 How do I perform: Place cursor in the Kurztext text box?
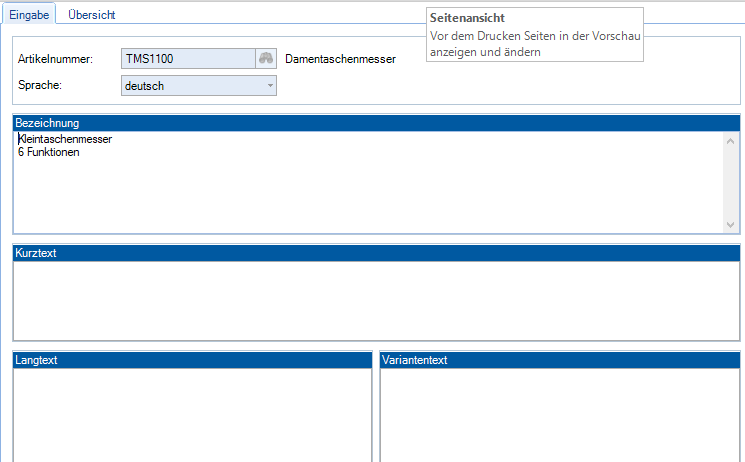pyautogui.click(x=376, y=300)
